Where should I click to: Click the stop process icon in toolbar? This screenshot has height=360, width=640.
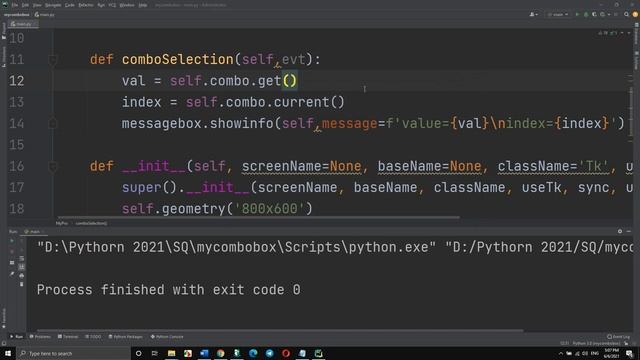[x=616, y=15]
